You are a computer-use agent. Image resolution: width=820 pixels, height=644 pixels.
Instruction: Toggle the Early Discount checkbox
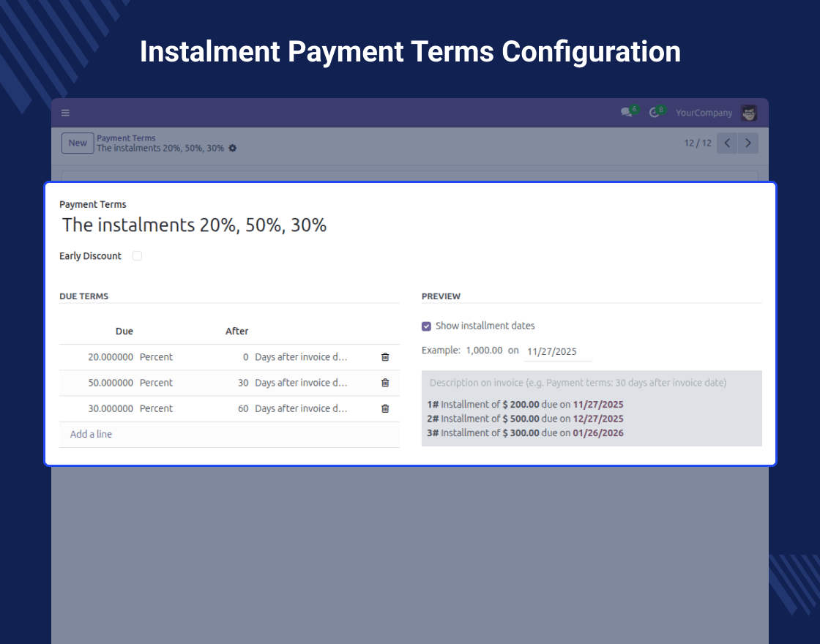tap(137, 256)
